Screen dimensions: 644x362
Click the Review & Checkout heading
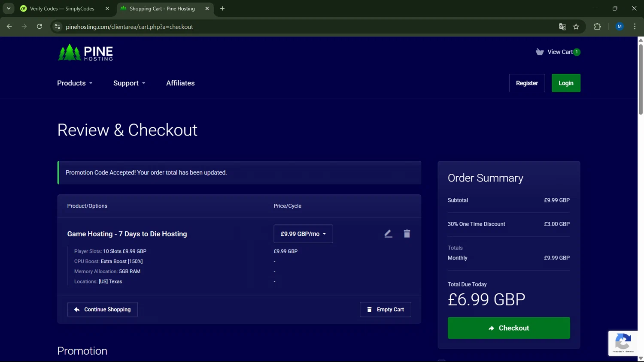pyautogui.click(x=127, y=130)
